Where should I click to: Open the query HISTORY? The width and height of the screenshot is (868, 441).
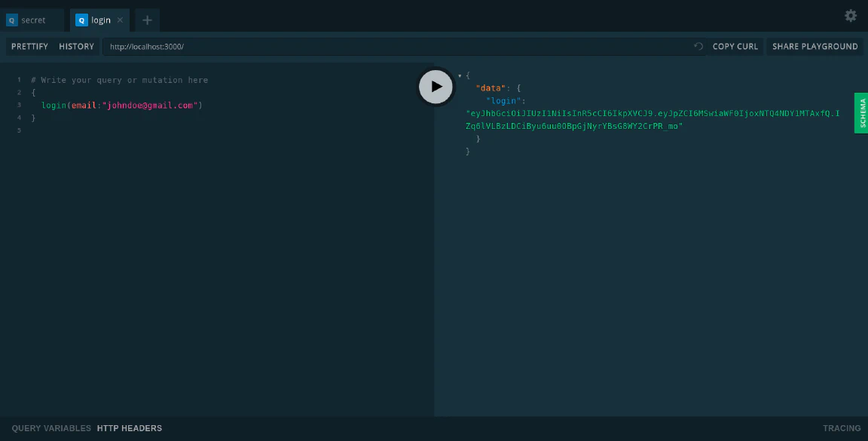pyautogui.click(x=76, y=47)
